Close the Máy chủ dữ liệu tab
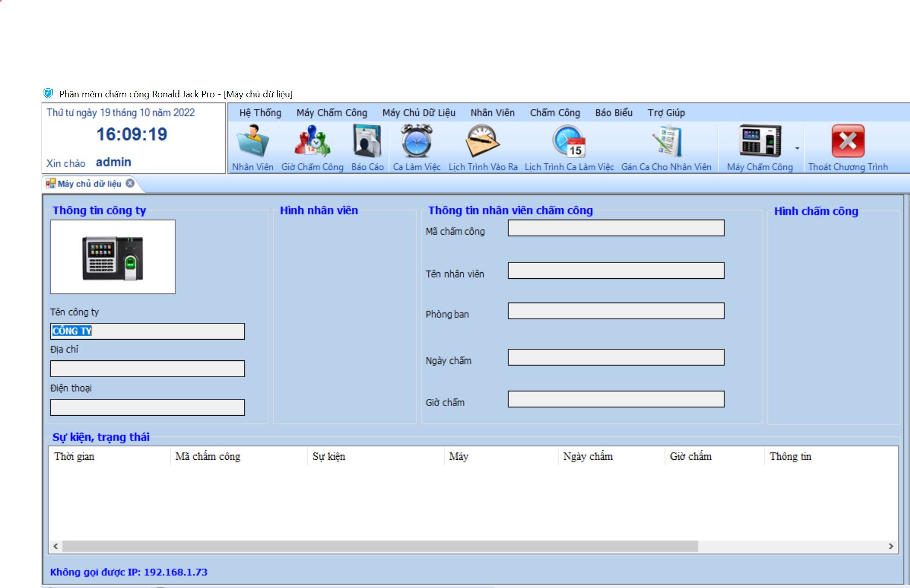Screen dimensions: 910x588 tap(130, 183)
